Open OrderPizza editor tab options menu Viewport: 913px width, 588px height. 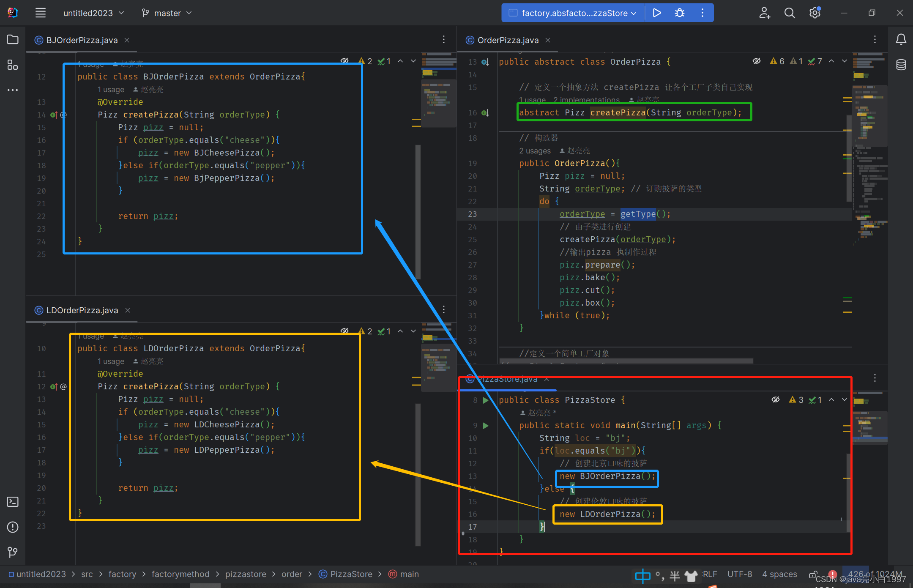(x=875, y=39)
